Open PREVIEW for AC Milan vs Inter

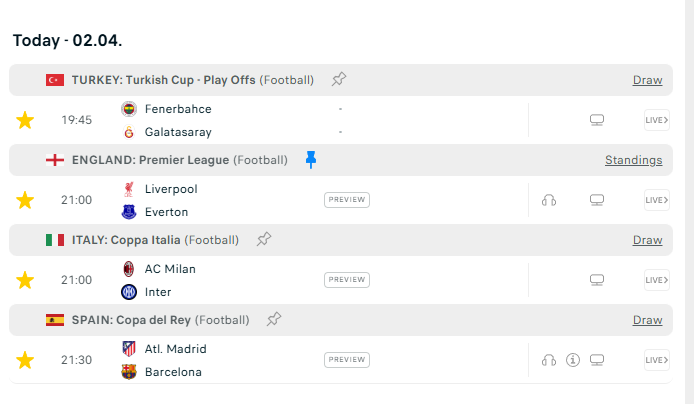click(347, 280)
